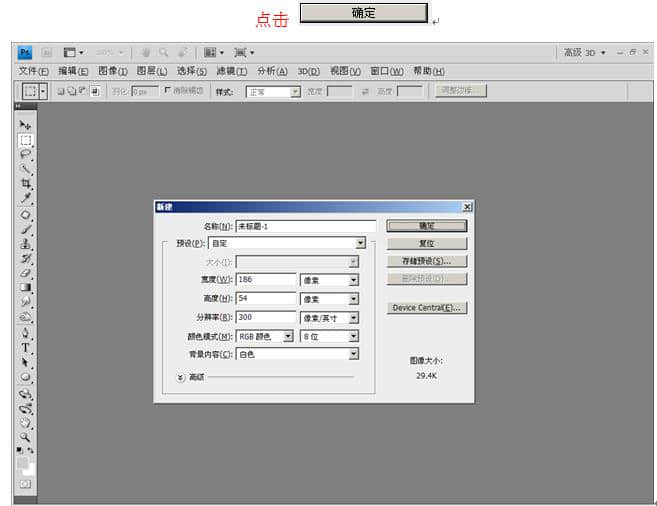
Task: Click the 宽度 width input field
Action: tap(266, 280)
